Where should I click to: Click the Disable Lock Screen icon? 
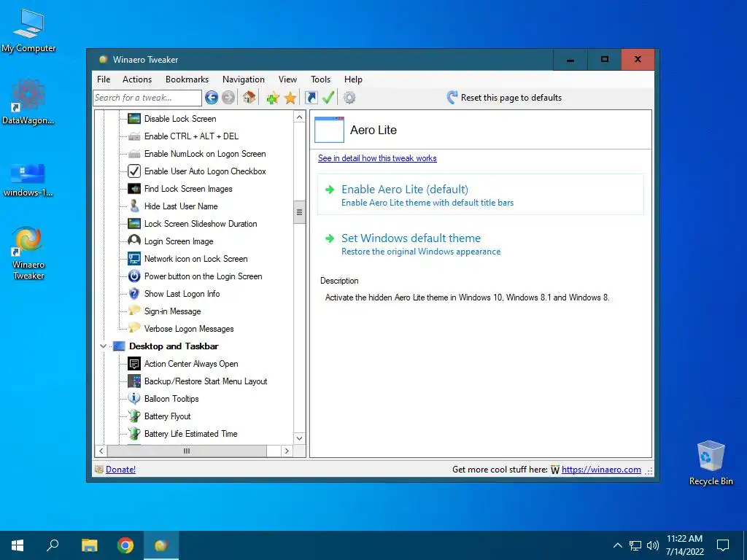tap(134, 118)
